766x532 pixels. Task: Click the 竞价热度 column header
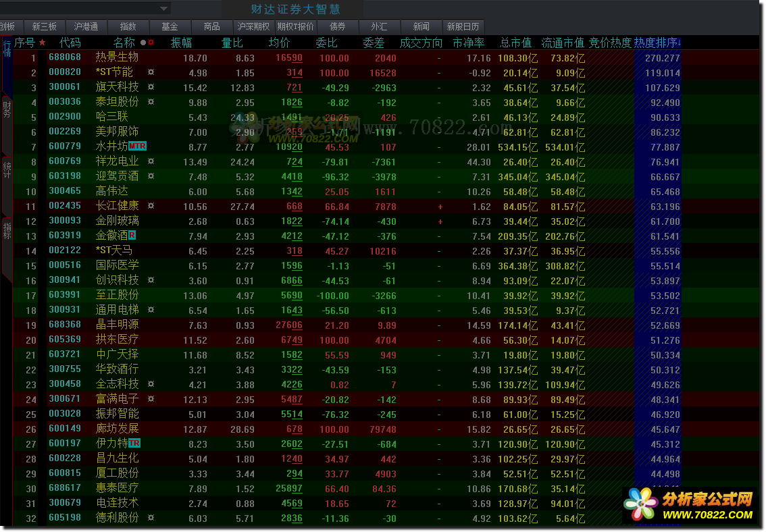click(610, 43)
